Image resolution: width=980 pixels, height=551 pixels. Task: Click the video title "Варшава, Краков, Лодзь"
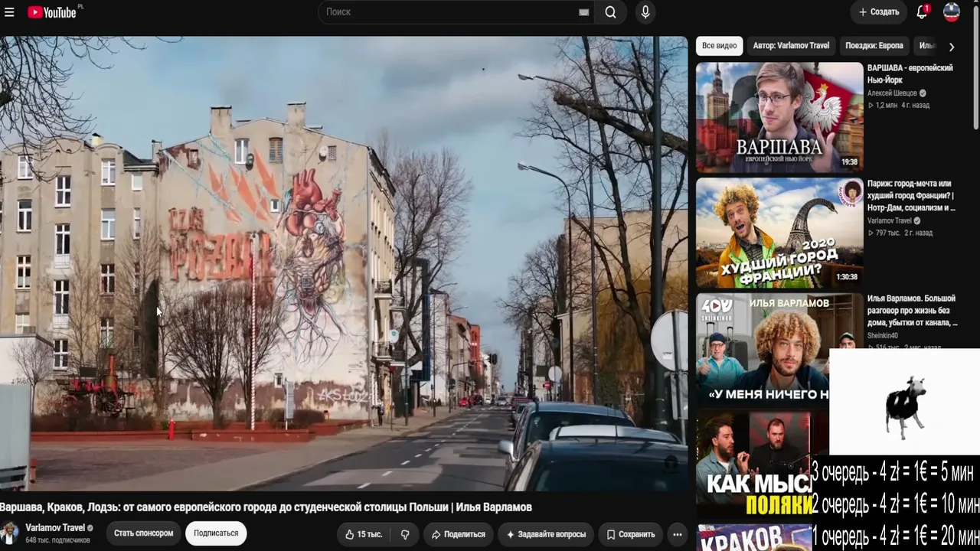[x=266, y=507]
